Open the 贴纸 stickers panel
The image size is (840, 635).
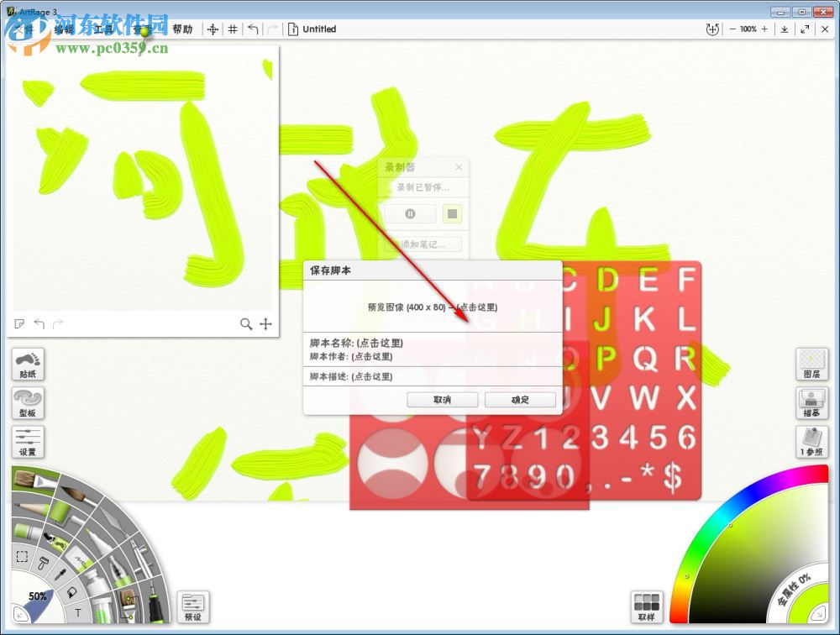pyautogui.click(x=28, y=364)
